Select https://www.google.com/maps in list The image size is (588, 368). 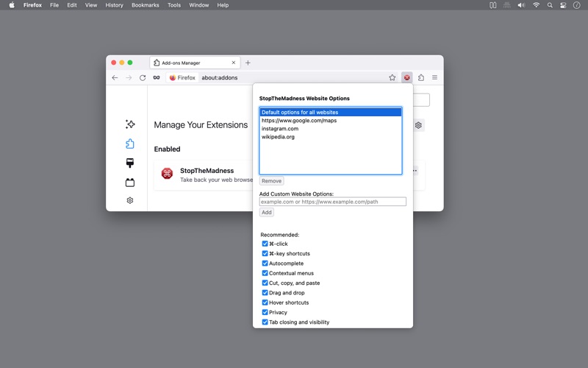click(x=330, y=121)
